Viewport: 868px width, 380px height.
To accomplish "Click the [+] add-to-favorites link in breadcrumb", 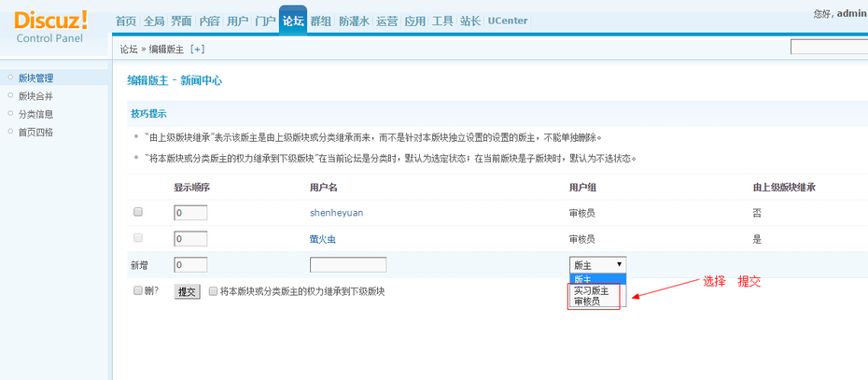I will [x=197, y=49].
